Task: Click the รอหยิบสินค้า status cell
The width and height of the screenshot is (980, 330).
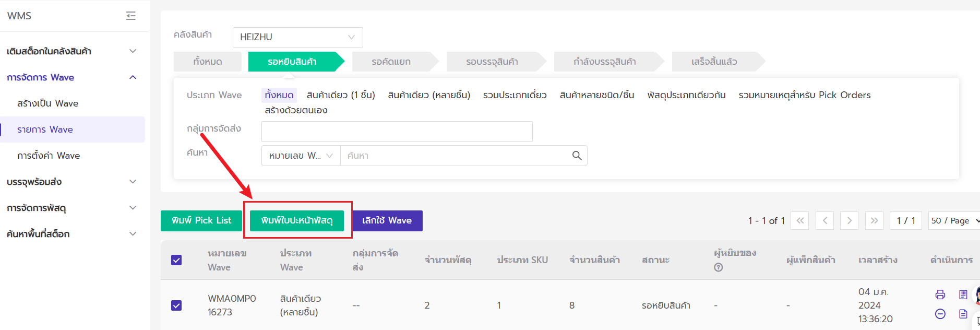Action: pos(666,305)
